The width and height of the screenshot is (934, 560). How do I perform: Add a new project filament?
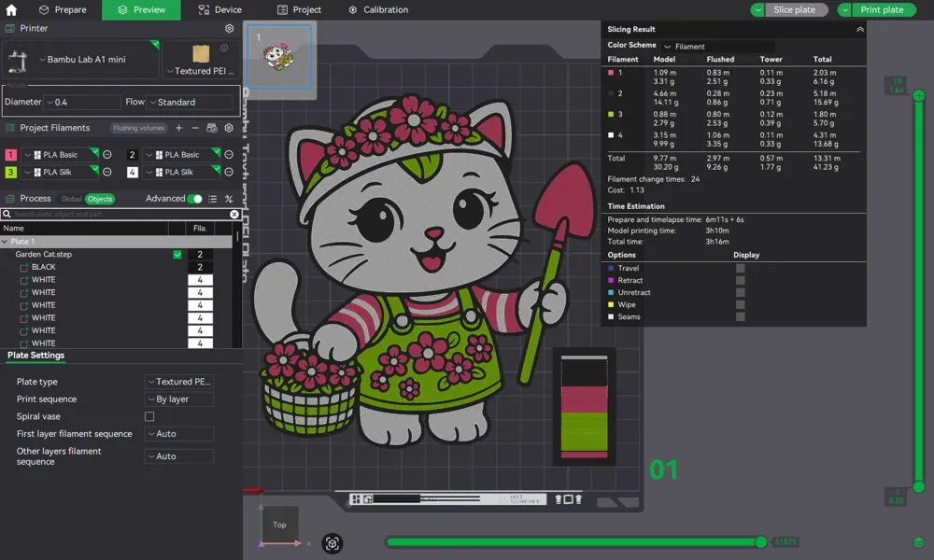(178, 128)
